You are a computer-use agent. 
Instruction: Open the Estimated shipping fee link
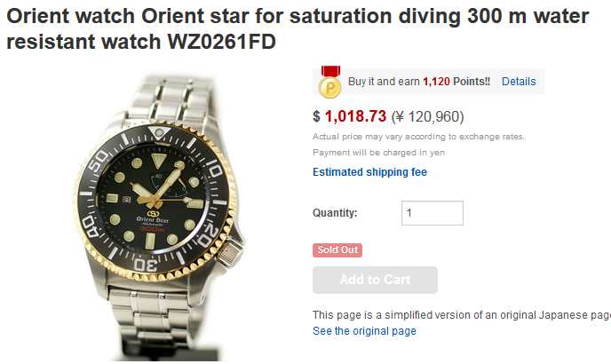(369, 172)
